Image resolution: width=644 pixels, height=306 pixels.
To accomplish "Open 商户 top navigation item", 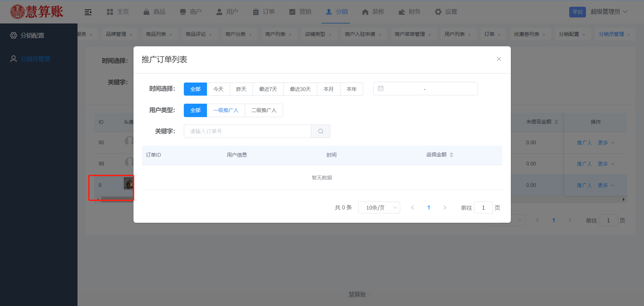I will coord(191,12).
